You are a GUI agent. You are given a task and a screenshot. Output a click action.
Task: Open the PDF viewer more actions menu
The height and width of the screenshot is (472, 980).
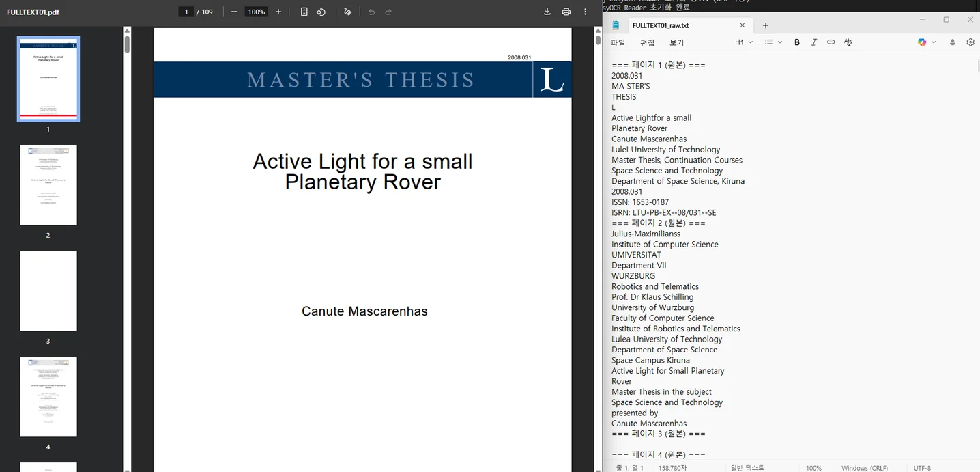[585, 12]
